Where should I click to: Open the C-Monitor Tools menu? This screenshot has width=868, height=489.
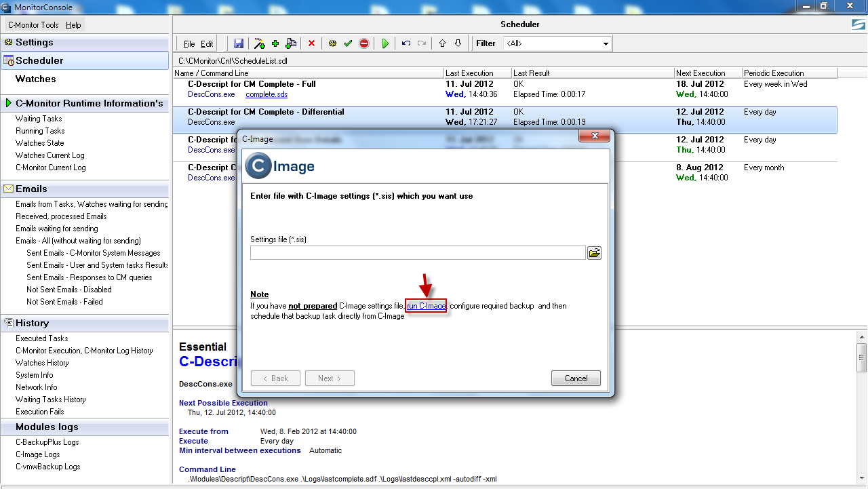(33, 25)
